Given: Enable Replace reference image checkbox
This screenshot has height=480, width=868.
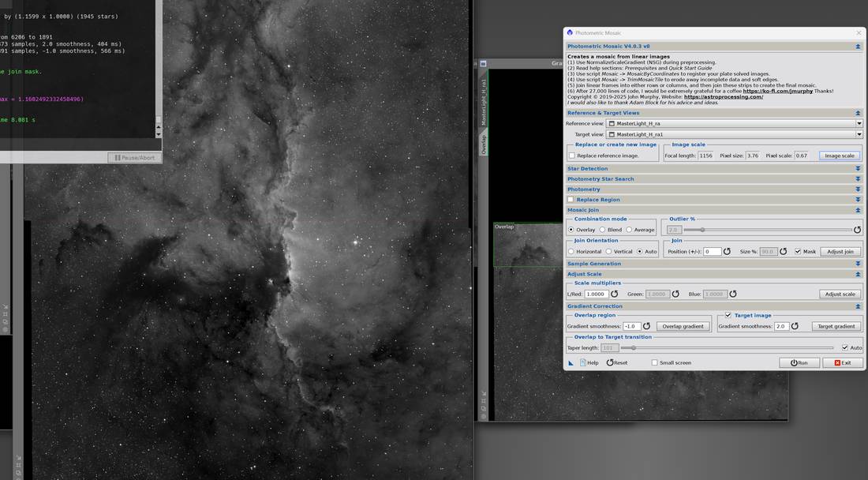Looking at the screenshot, I should (x=572, y=156).
